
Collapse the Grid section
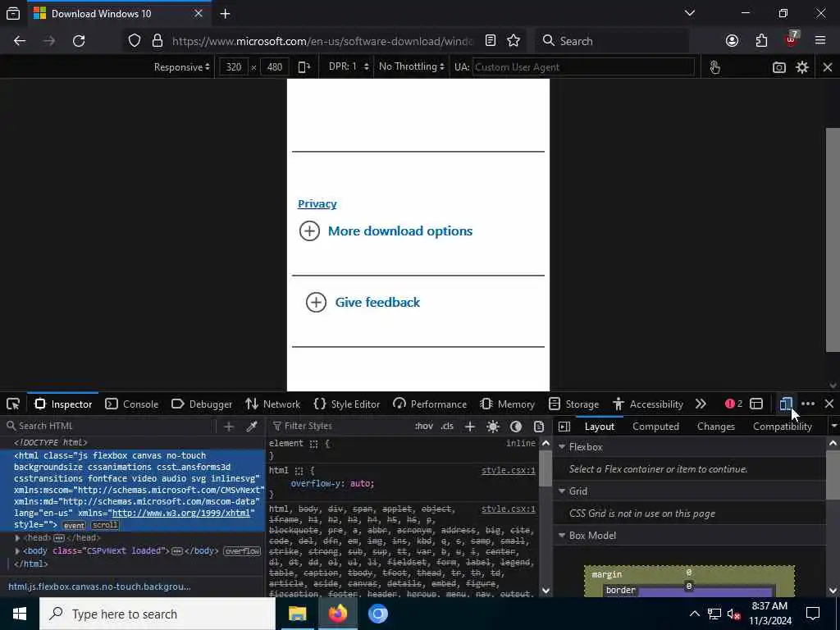[x=562, y=491]
